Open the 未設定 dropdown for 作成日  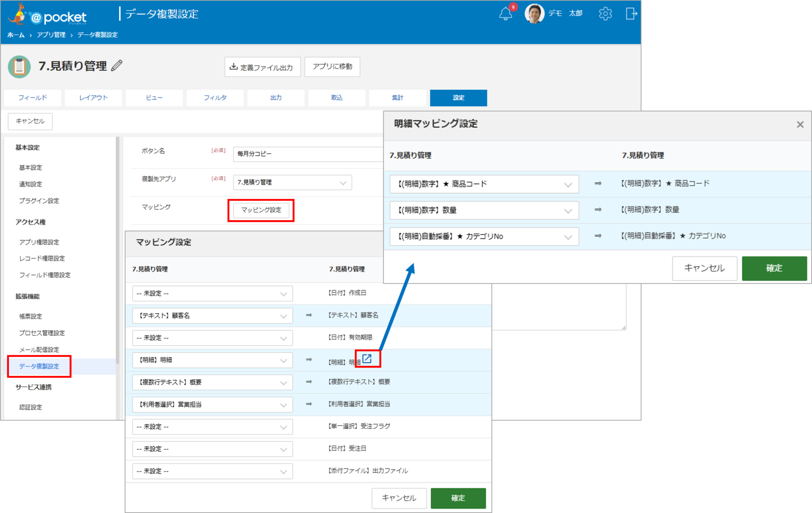(212, 294)
